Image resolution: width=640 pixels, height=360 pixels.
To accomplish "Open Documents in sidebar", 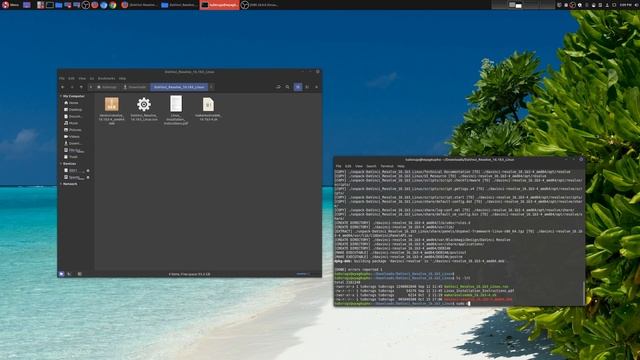I will (x=75, y=116).
